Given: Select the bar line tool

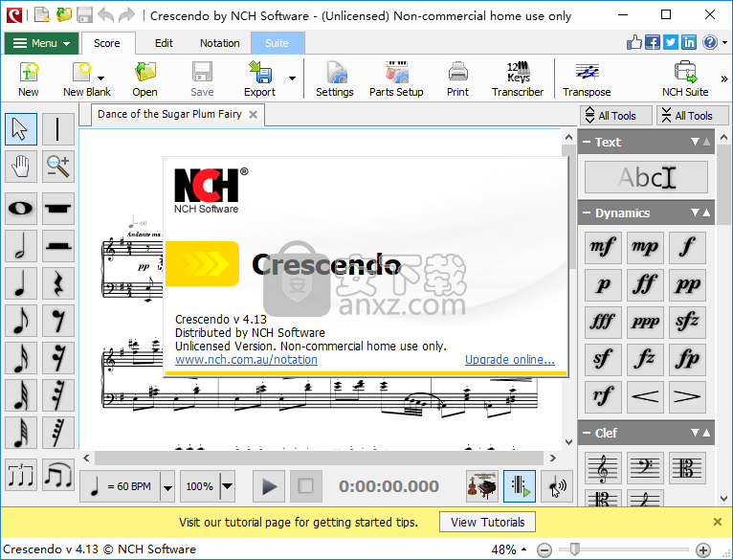Looking at the screenshot, I should click(x=58, y=128).
